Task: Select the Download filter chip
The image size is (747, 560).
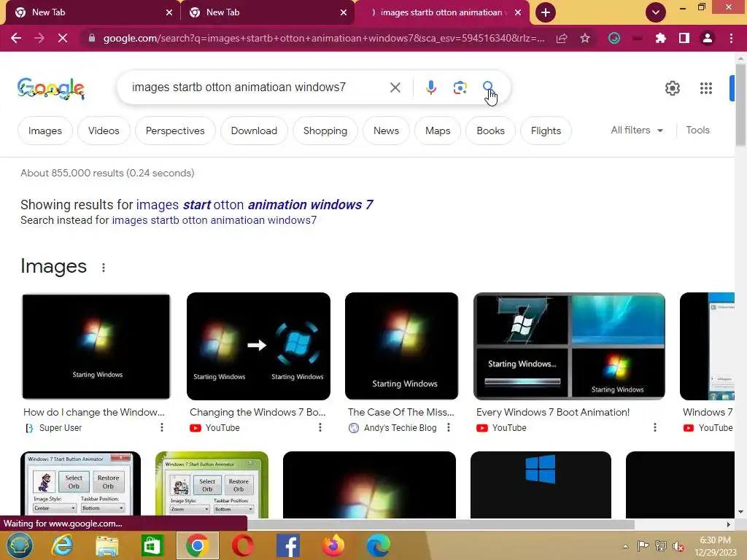Action: [x=254, y=131]
